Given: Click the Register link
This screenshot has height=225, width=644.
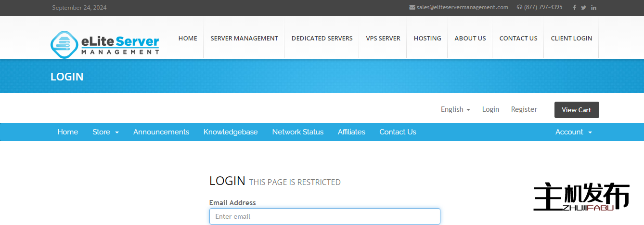Looking at the screenshot, I should [x=524, y=109].
